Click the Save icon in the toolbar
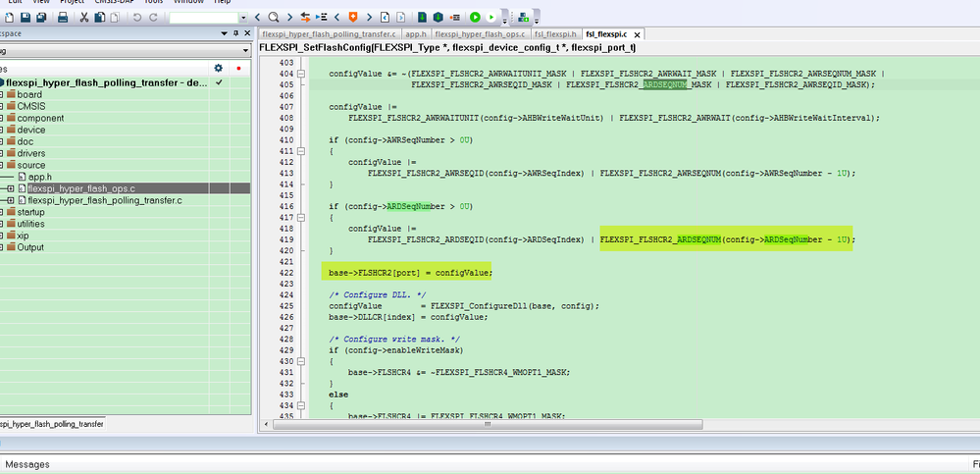The height and width of the screenshot is (474, 980). point(26,18)
